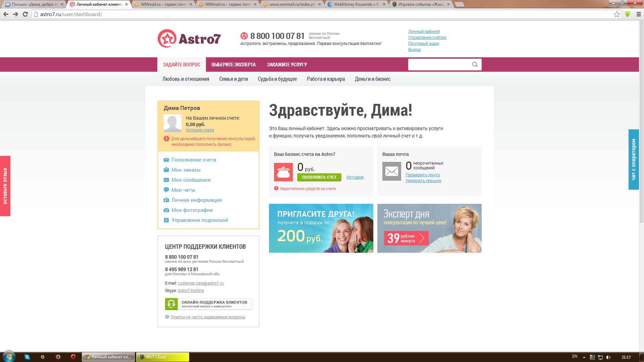Open Ответы на часто задаваемые вопросы
The height and width of the screenshot is (362, 644).
(x=208, y=317)
